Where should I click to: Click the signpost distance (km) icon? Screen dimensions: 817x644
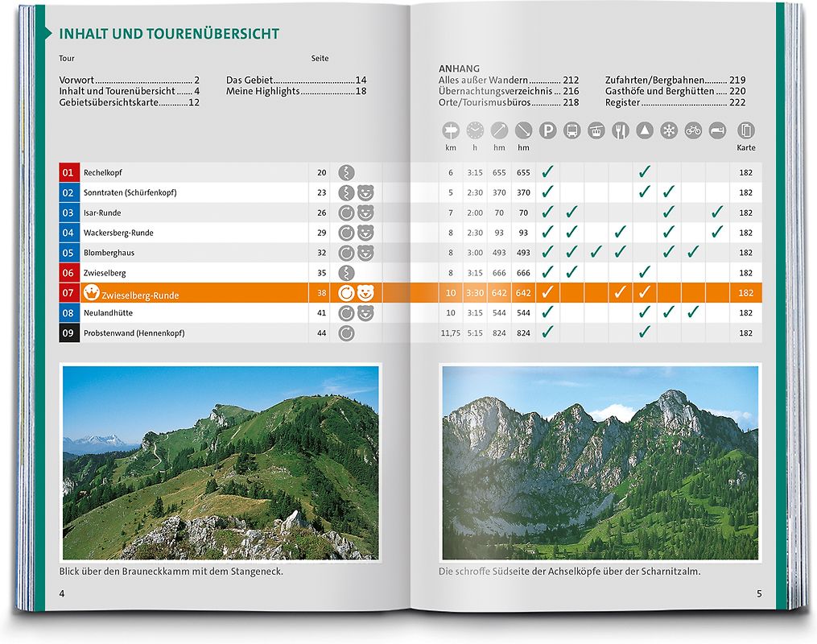point(451,130)
